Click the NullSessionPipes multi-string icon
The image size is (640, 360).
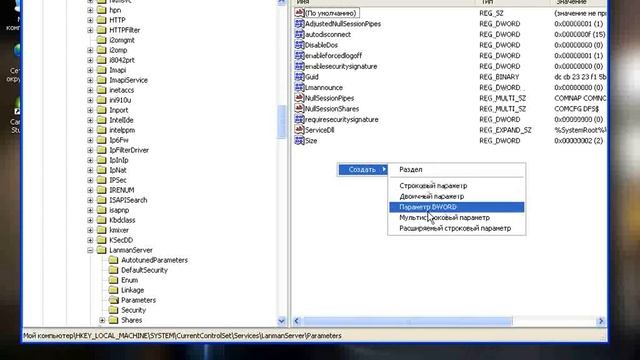click(300, 98)
